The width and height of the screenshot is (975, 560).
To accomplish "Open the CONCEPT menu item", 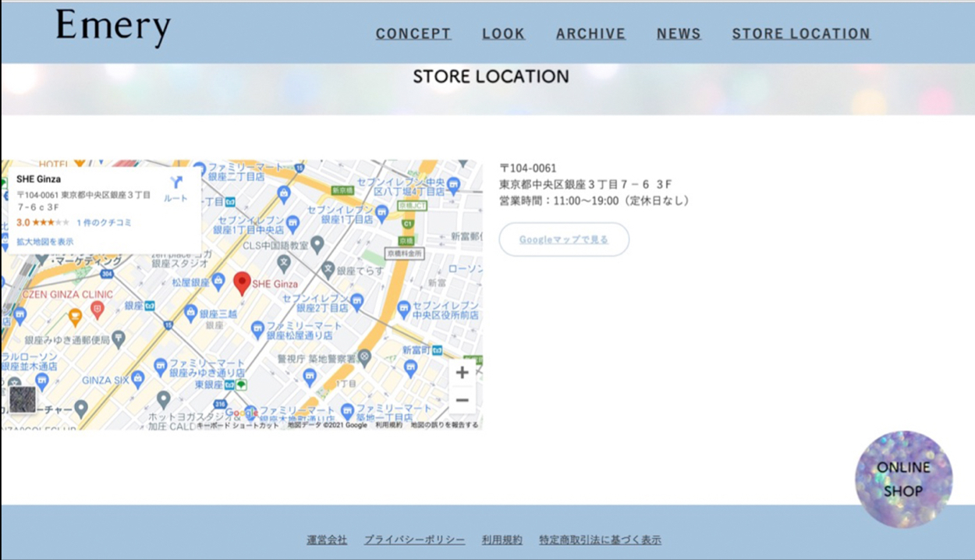I will [x=413, y=34].
